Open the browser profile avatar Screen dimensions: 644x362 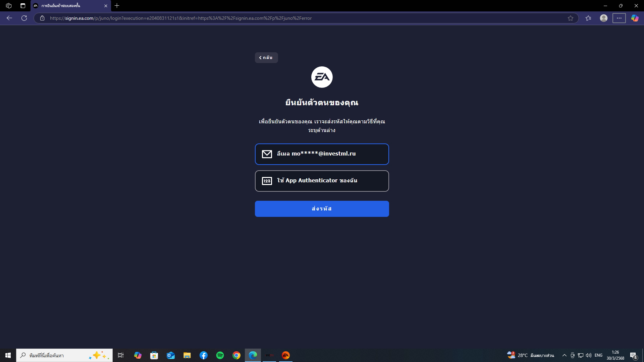click(x=604, y=18)
